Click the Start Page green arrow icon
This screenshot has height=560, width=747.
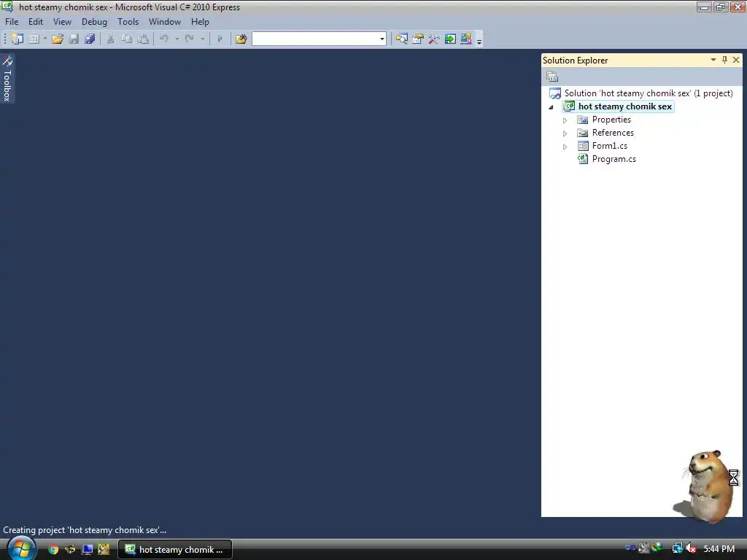(450, 39)
